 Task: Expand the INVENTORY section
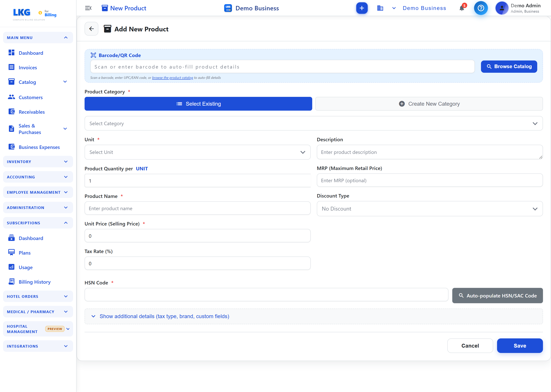point(38,162)
